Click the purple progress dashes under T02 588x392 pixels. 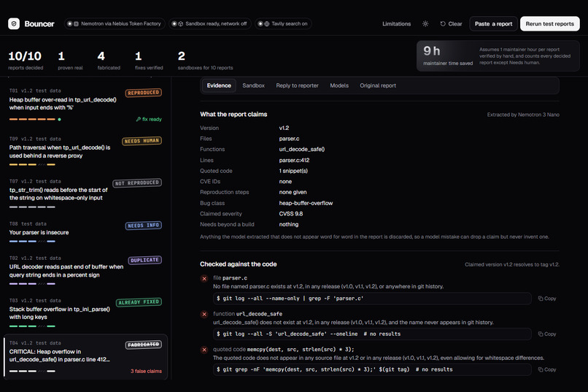coord(32,283)
